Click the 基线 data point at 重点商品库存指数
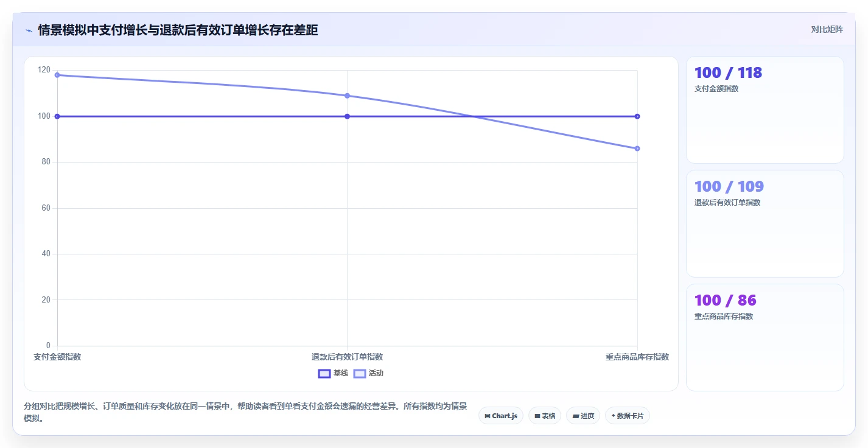This screenshot has height=448, width=868. (637, 116)
